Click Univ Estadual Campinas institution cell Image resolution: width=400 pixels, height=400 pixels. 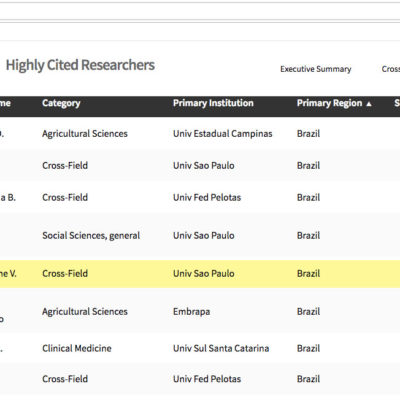222,134
